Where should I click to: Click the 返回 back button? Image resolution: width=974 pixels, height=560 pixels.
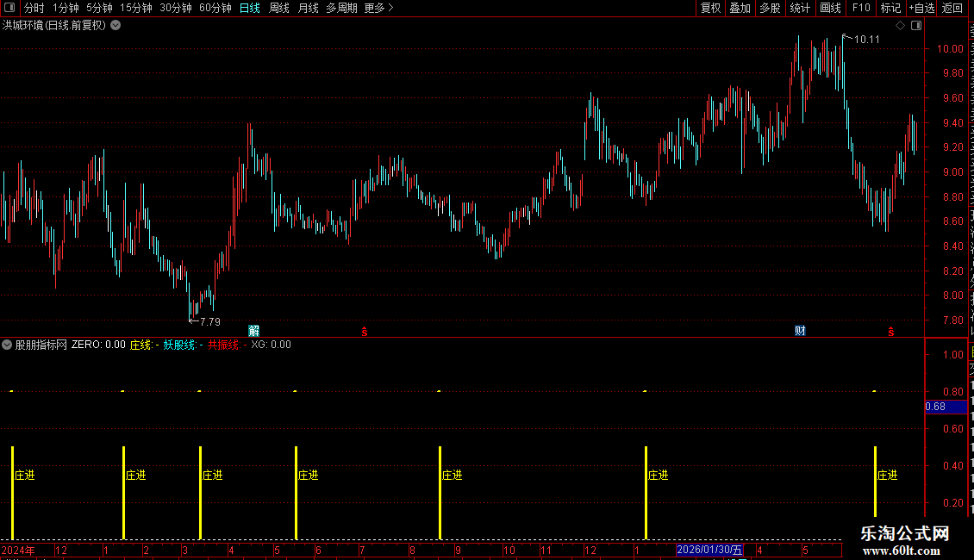(x=952, y=8)
